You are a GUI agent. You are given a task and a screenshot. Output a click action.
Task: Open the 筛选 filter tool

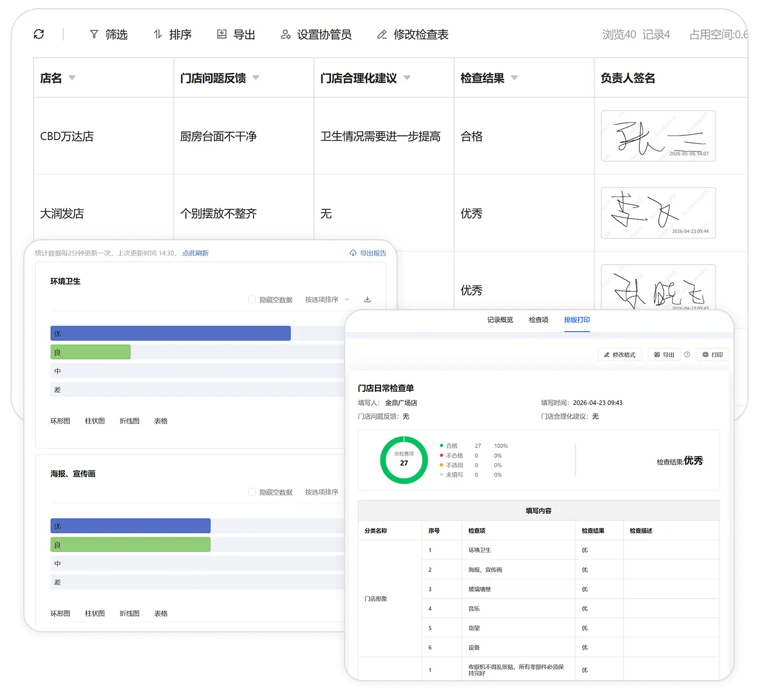coord(109,34)
